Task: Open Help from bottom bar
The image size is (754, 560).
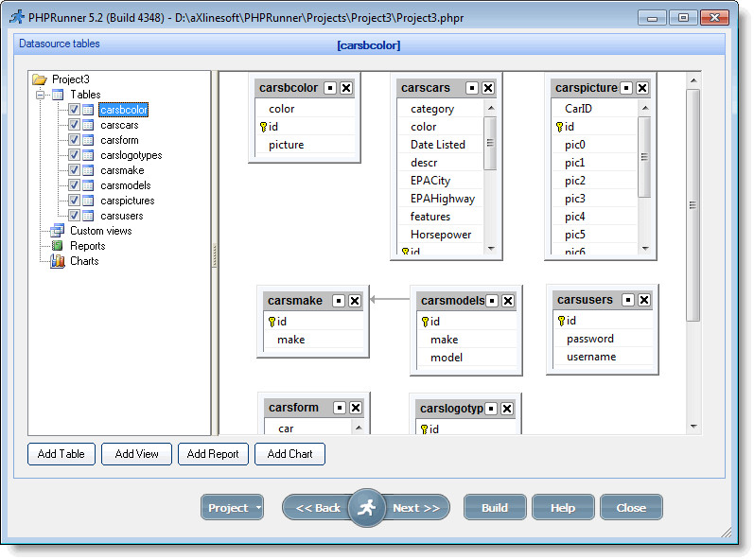Action: (x=563, y=508)
